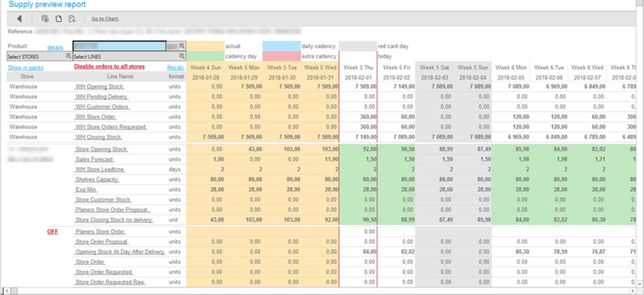Click the table export grid icon
644x295 pixels.
click(x=45, y=19)
